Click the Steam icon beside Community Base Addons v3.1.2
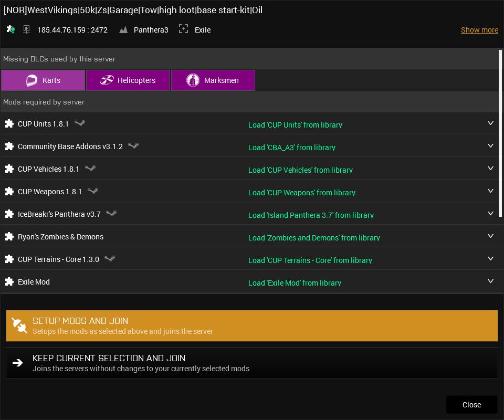This screenshot has width=504, height=420. pyautogui.click(x=133, y=145)
